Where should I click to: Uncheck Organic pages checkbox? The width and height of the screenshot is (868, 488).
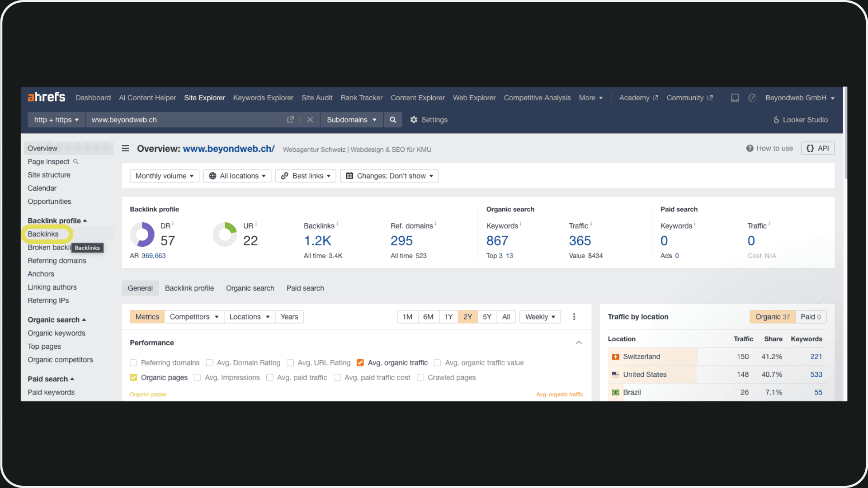pyautogui.click(x=133, y=378)
